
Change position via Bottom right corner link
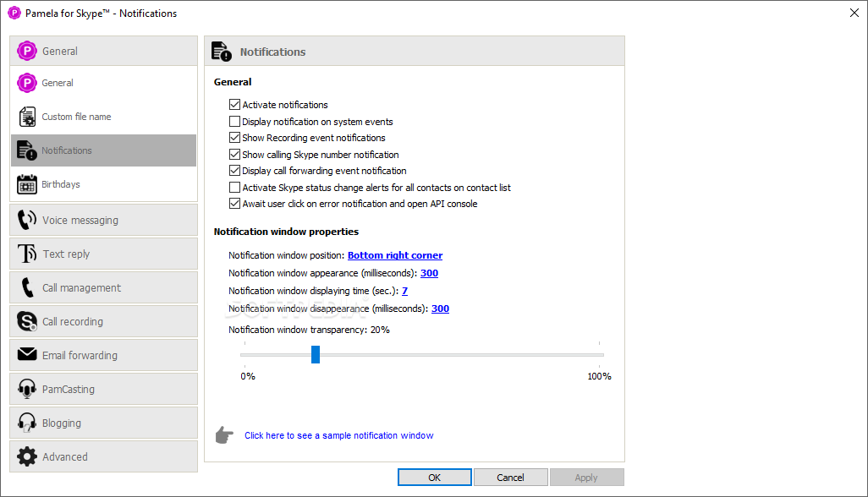click(x=395, y=255)
